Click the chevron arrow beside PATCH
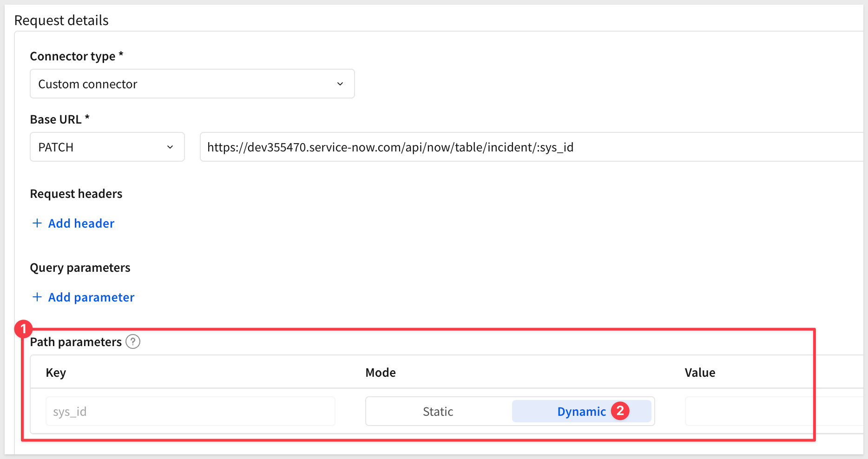Screen dimensions: 868x459 170,147
